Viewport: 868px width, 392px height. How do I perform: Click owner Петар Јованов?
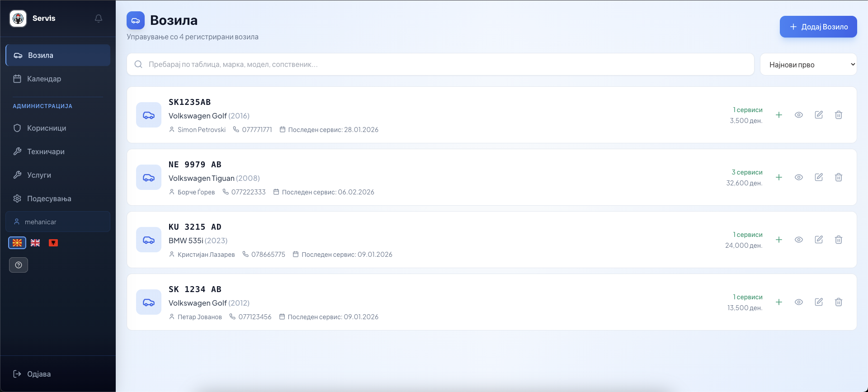[x=200, y=317]
